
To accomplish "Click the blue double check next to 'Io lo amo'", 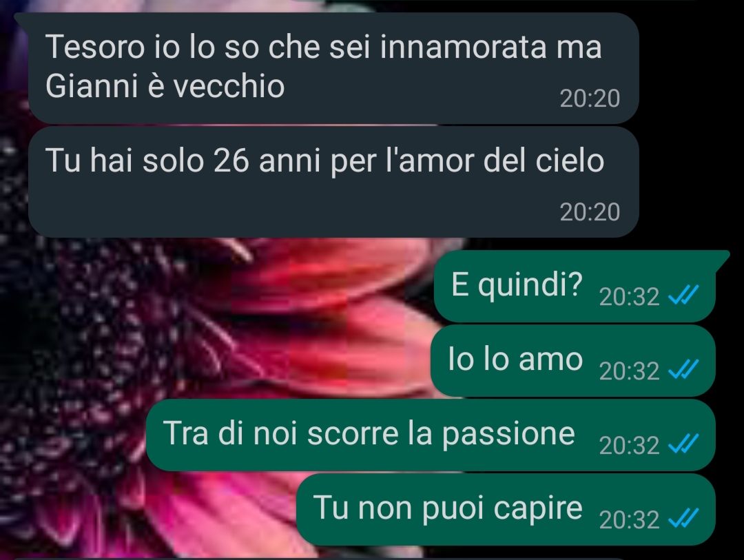I will click(x=683, y=369).
